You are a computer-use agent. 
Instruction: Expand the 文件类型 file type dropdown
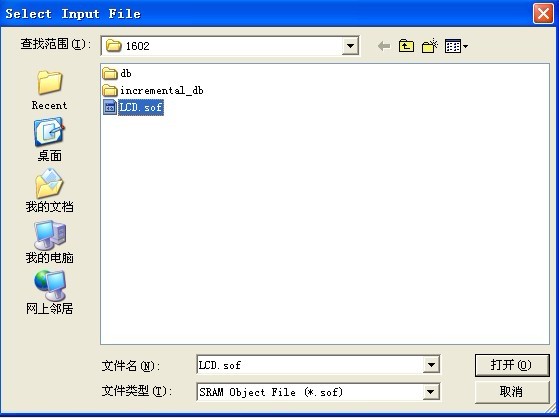431,392
